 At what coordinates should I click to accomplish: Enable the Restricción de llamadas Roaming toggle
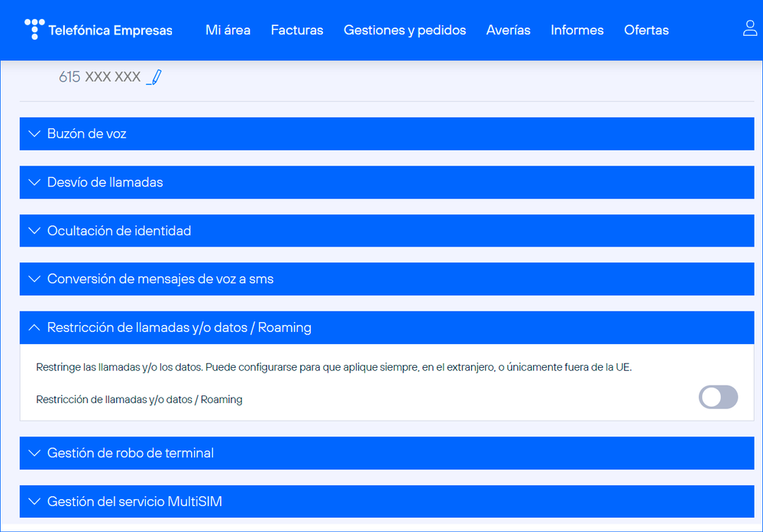pos(718,397)
